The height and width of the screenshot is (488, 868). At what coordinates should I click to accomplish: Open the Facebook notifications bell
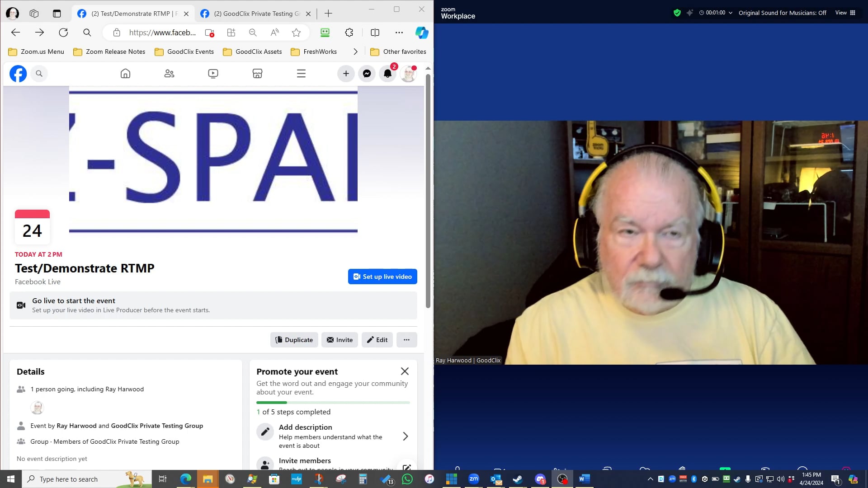pyautogui.click(x=387, y=73)
